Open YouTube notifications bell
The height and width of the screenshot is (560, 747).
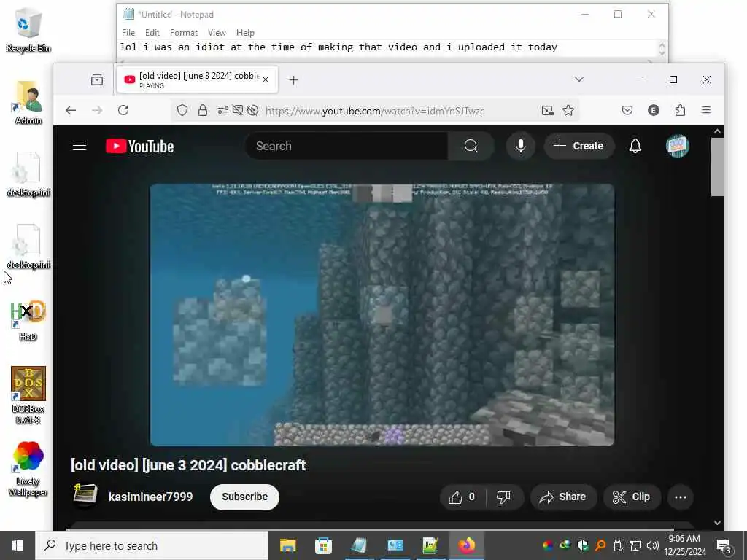(635, 146)
